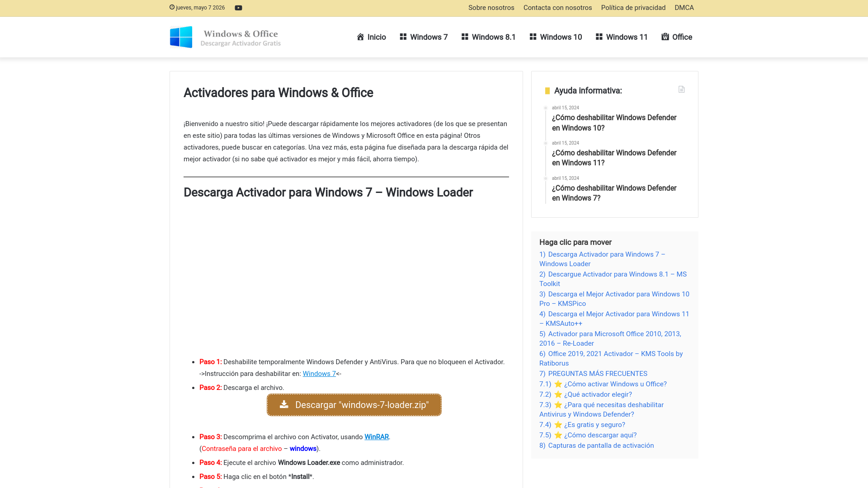Jump to Office 2010, 2013, 2016 Re-Loader section

[610, 338]
